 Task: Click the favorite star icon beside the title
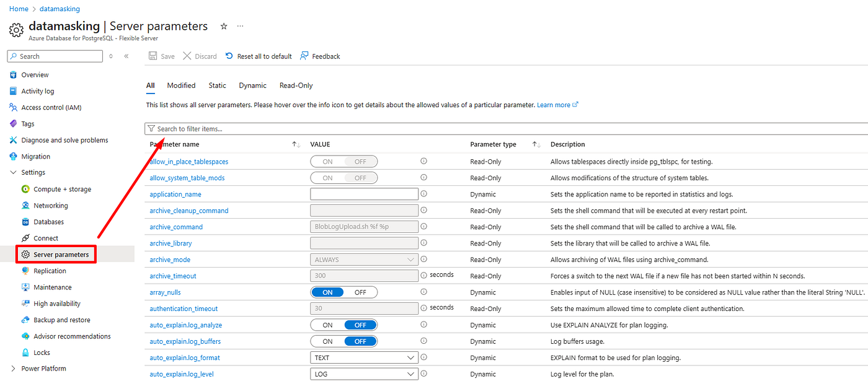click(224, 27)
